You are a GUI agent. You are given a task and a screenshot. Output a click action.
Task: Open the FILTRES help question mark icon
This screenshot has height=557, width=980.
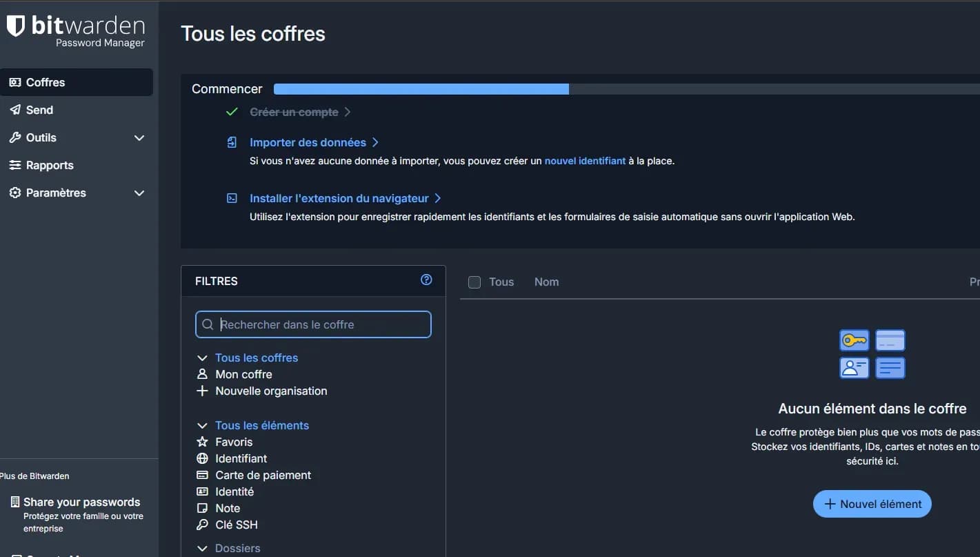point(426,280)
